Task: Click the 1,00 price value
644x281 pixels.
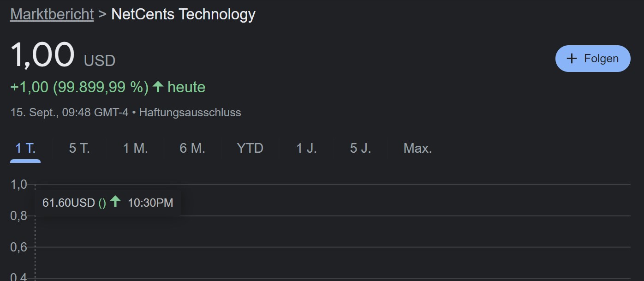Action: pyautogui.click(x=42, y=55)
